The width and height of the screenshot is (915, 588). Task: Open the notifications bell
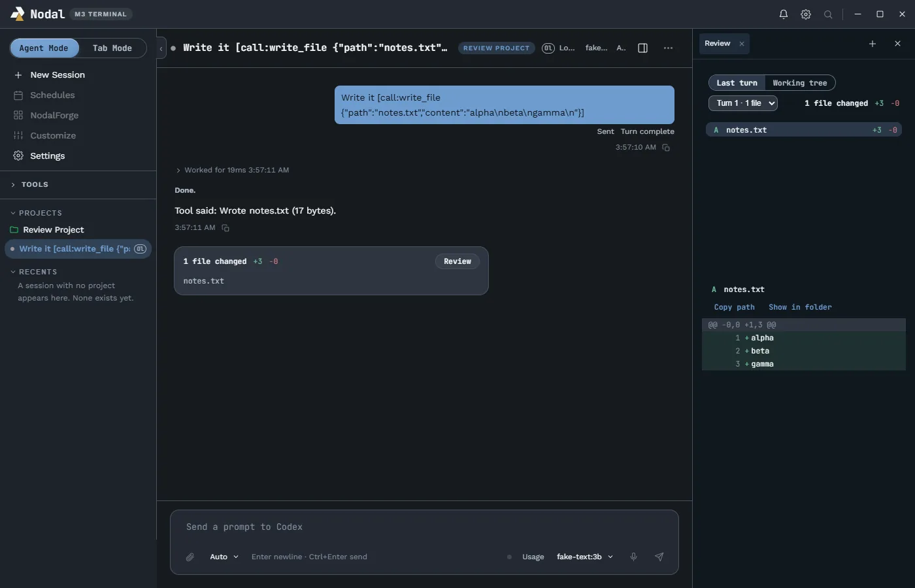(x=784, y=14)
